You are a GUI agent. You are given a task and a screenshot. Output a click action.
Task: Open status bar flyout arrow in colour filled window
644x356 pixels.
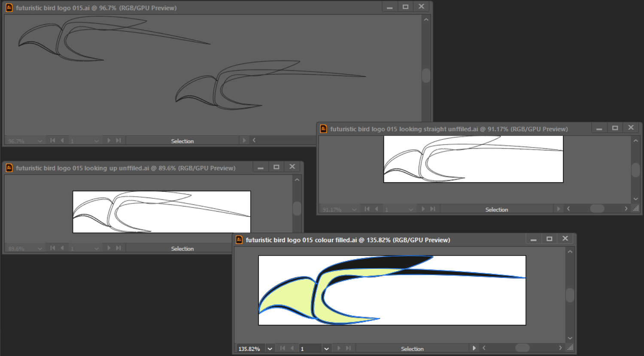[x=474, y=348]
